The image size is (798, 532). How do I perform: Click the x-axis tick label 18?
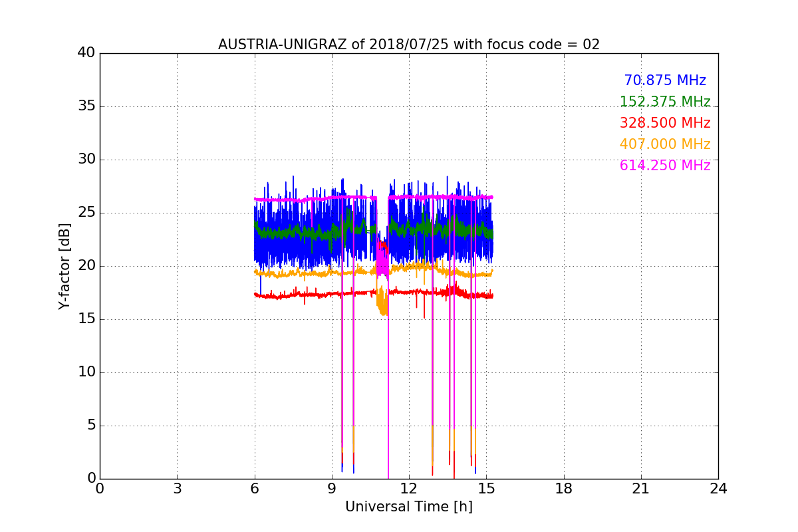click(x=564, y=489)
